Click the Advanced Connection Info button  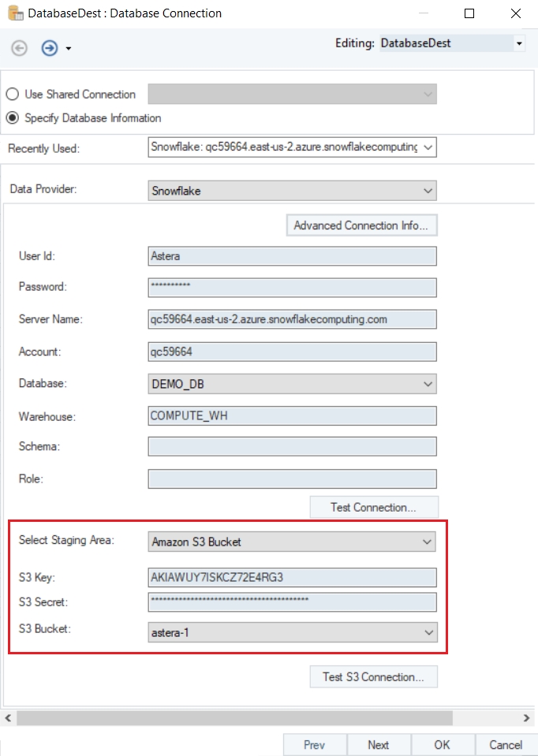361,225
